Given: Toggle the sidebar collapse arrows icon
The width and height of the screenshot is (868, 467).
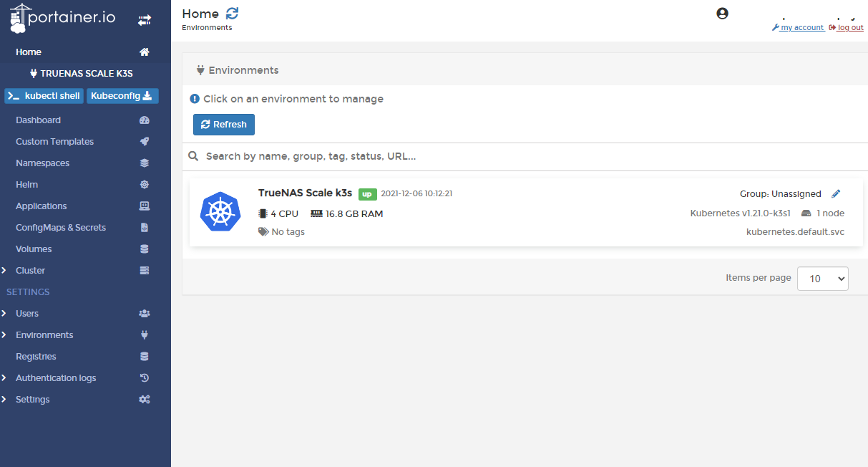Looking at the screenshot, I should (145, 20).
